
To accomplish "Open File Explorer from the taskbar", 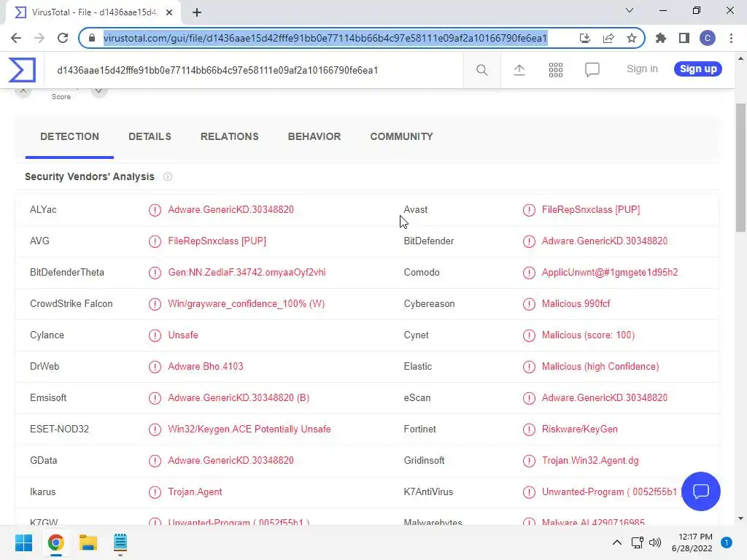I will (88, 542).
